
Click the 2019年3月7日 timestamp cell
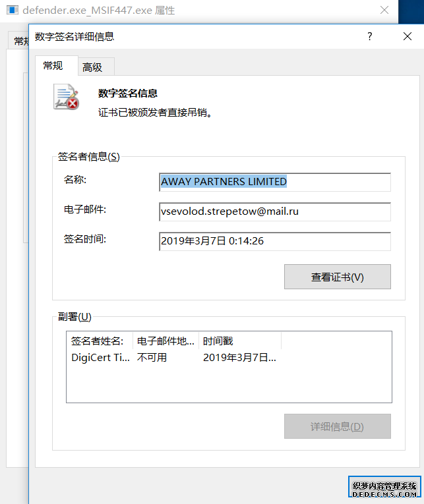tap(239, 358)
